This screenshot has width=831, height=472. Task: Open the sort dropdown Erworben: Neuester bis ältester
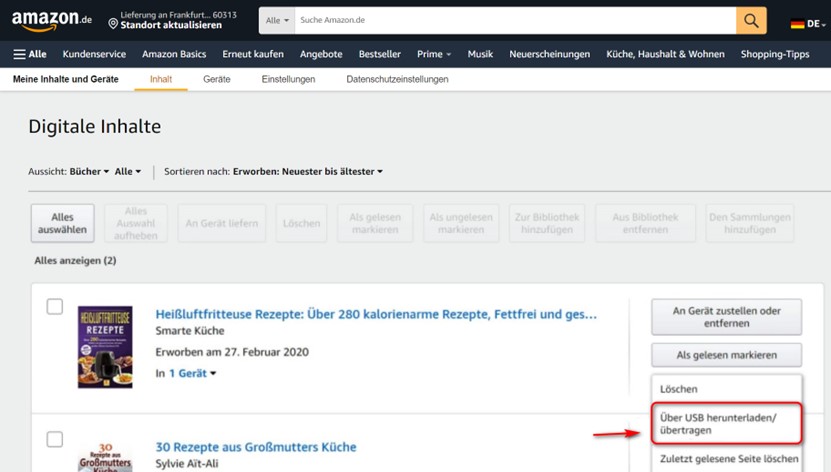[x=308, y=172]
